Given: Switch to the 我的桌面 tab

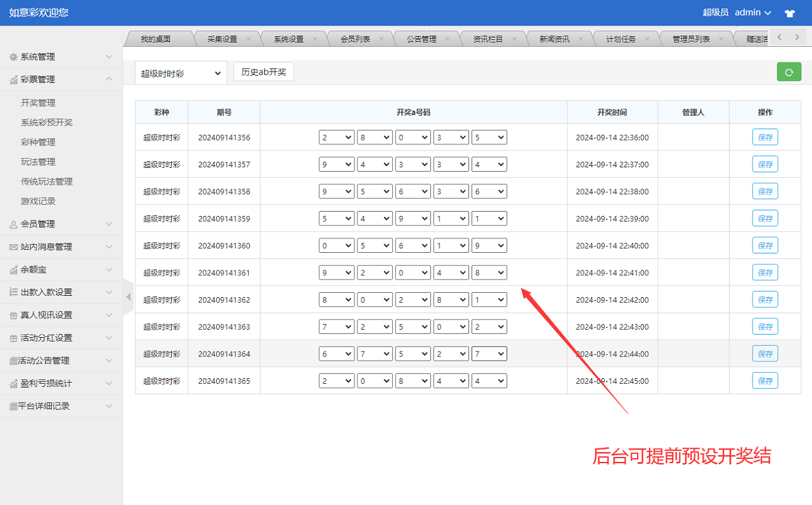Looking at the screenshot, I should (156, 39).
